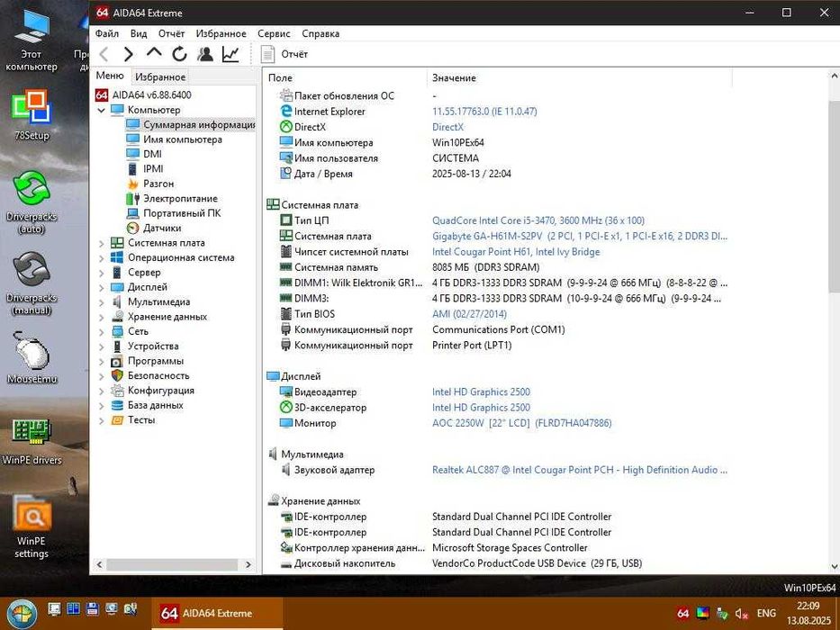Select the Портативный ПК laptop icon item
Screen dimensions: 840x630
click(132, 213)
